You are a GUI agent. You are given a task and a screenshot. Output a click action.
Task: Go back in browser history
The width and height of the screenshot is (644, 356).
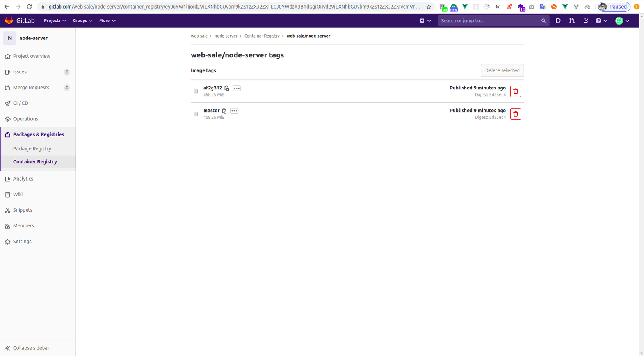pyautogui.click(x=7, y=7)
